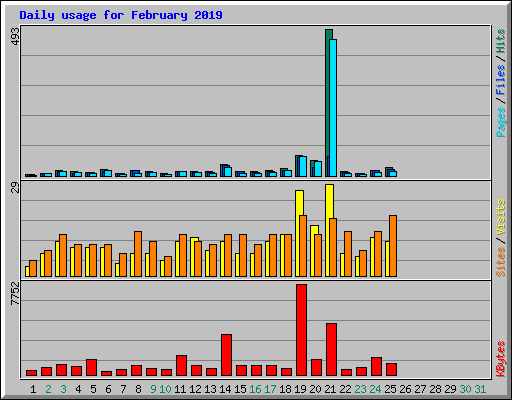Click the Sites legend label

501,262
